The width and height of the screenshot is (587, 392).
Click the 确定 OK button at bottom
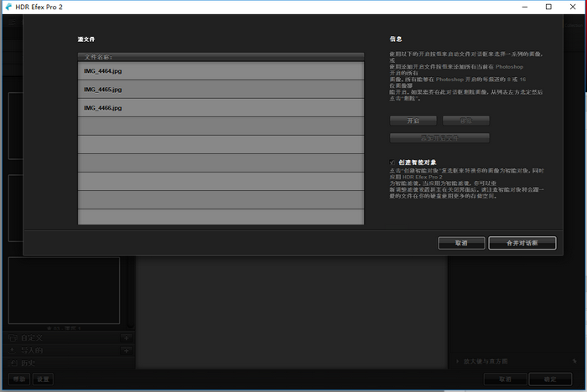pyautogui.click(x=550, y=379)
